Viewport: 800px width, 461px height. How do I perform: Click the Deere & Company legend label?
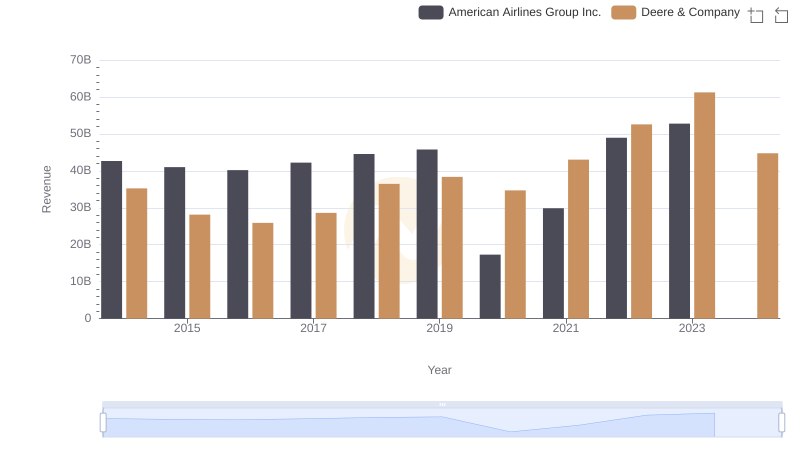pyautogui.click(x=690, y=12)
